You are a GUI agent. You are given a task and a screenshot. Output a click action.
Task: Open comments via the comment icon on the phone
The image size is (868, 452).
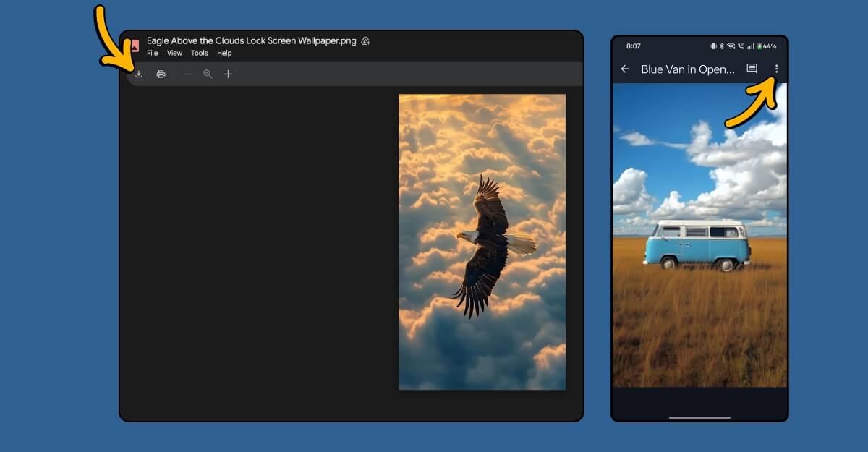click(x=751, y=69)
